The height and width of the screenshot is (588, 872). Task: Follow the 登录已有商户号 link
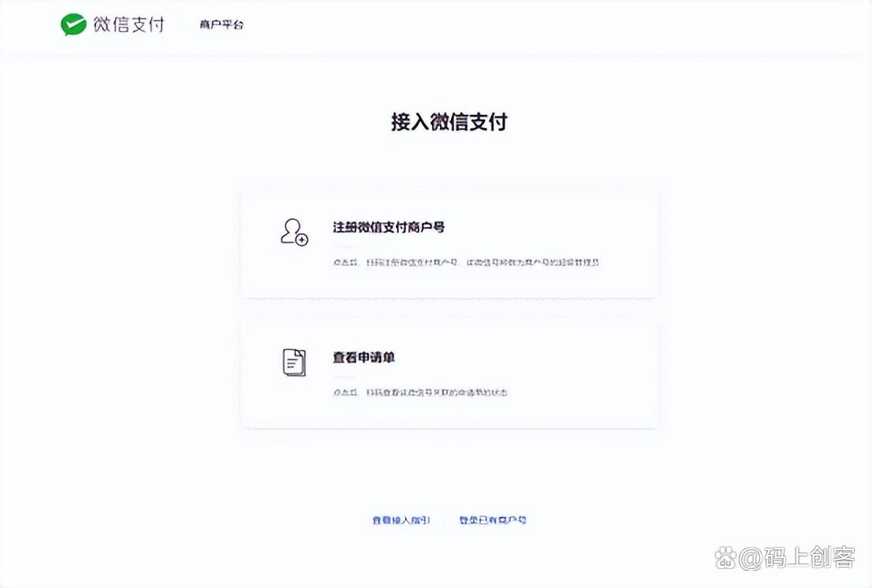(x=493, y=520)
